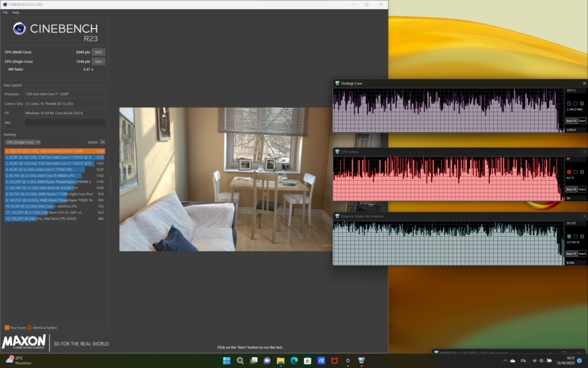Open the McAfee app from taskbar
The width and height of the screenshot is (588, 368).
click(x=335, y=361)
